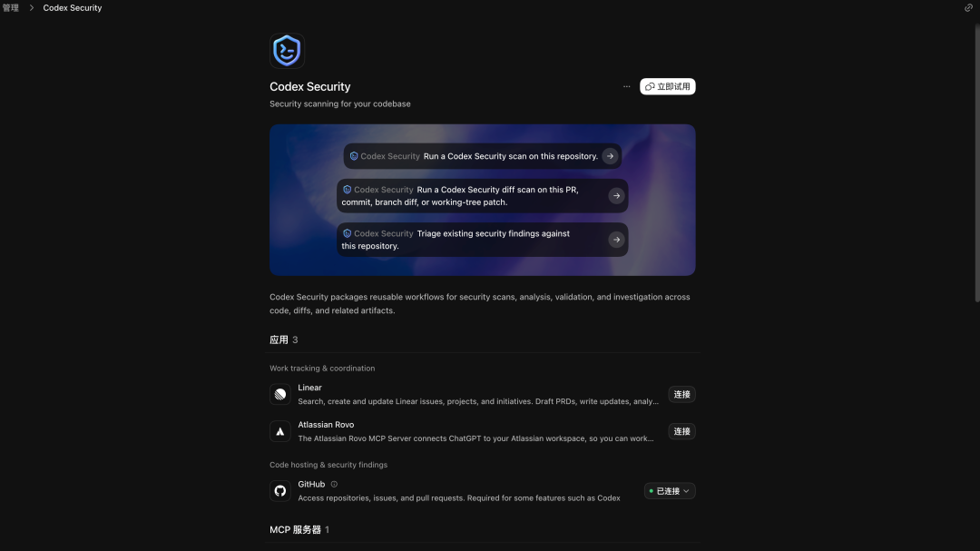Select the Run a Codex Security scan prompt
This screenshot has height=551, width=980.
483,156
